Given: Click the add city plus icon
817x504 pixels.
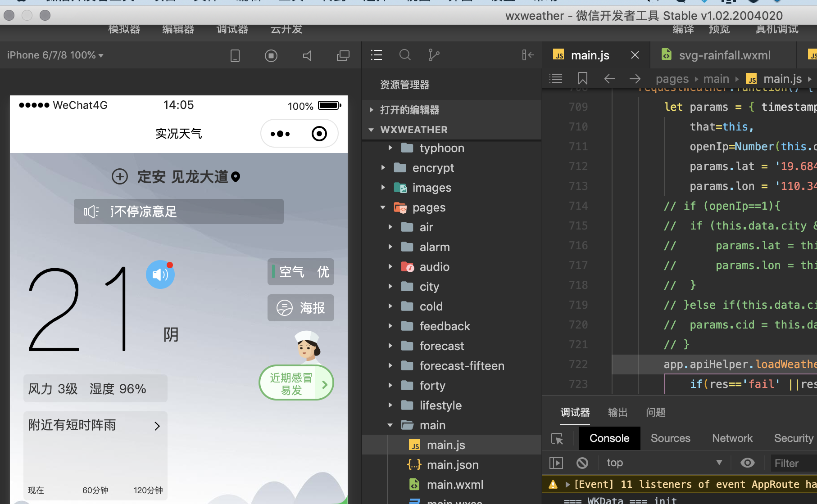Looking at the screenshot, I should (x=120, y=176).
